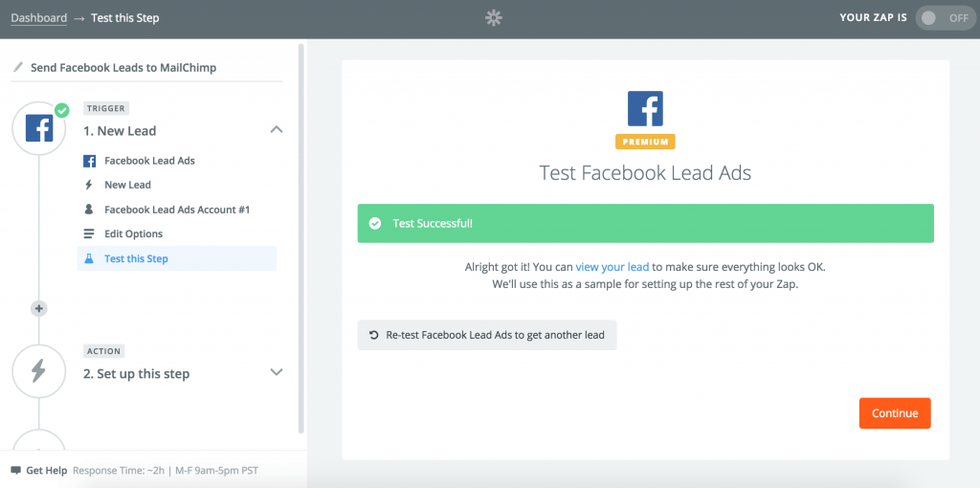
Task: Click the checkmark icon in Test Successful banner
Action: tap(375, 223)
